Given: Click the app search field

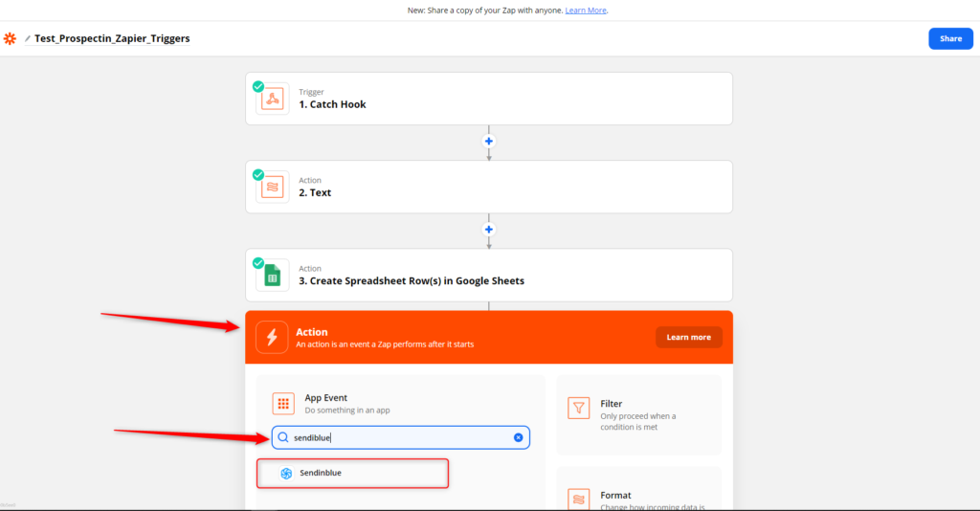Looking at the screenshot, I should pyautogui.click(x=401, y=437).
